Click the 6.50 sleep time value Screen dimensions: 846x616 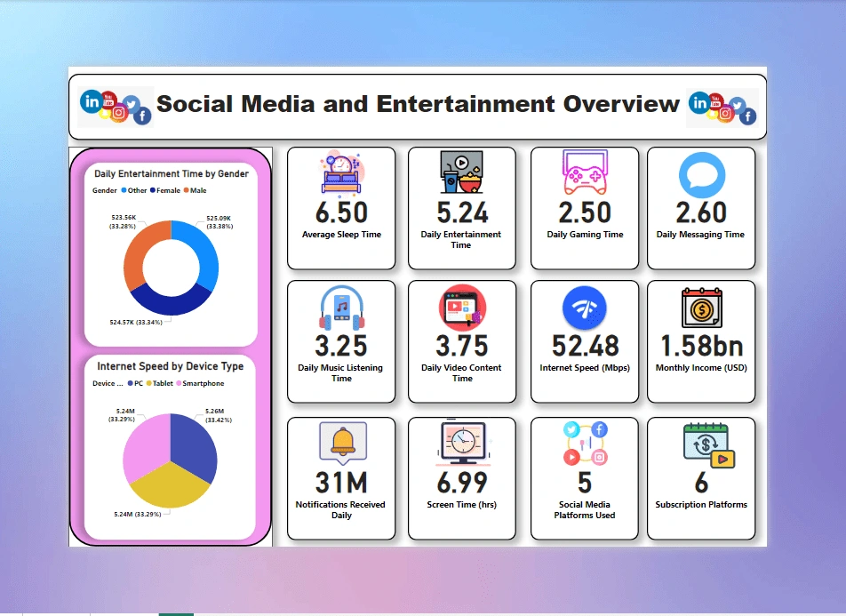341,212
